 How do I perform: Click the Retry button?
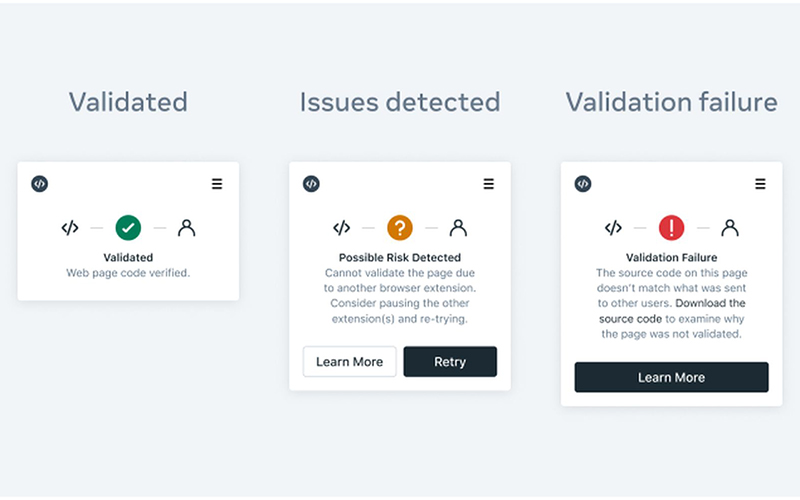[450, 362]
